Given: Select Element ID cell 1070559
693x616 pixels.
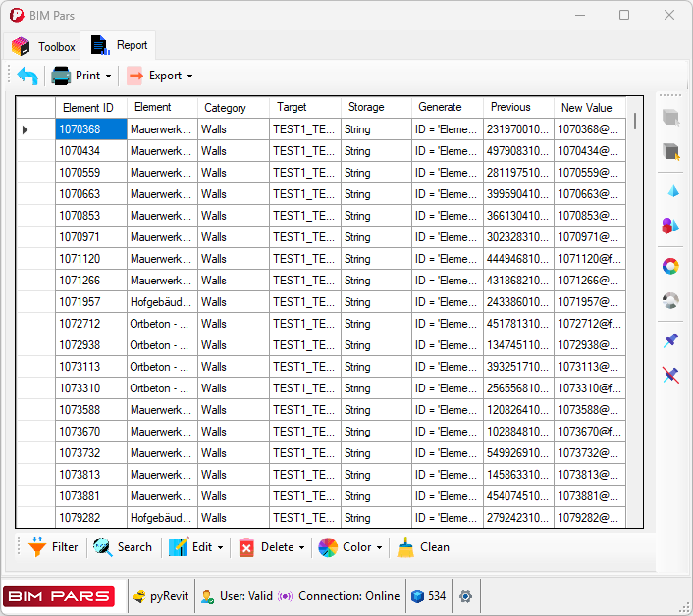Looking at the screenshot, I should 91,173.
